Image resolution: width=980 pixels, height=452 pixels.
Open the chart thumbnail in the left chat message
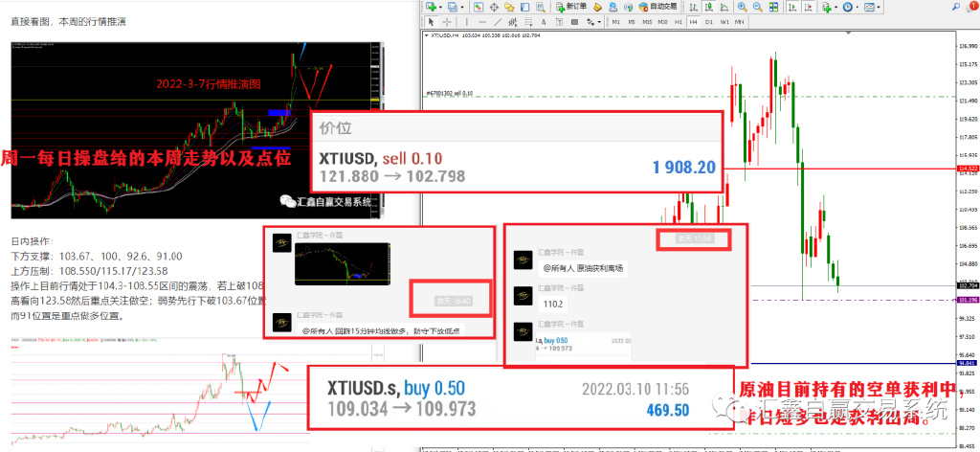[343, 263]
